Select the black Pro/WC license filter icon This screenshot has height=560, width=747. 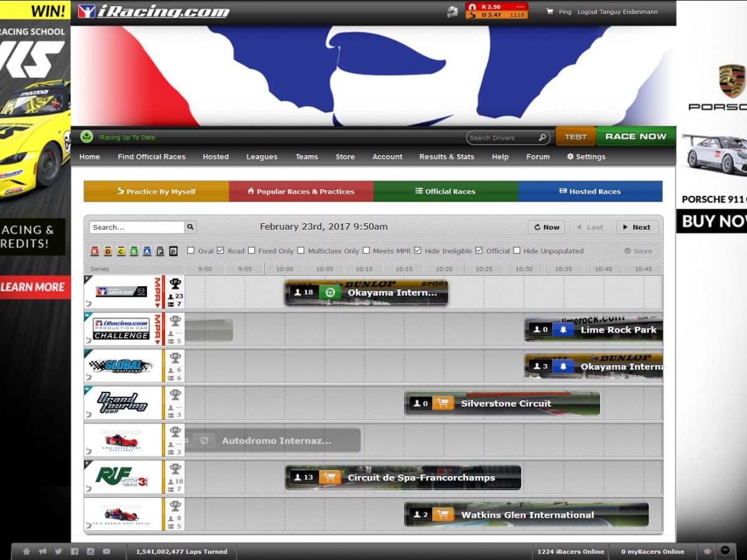[x=173, y=251]
